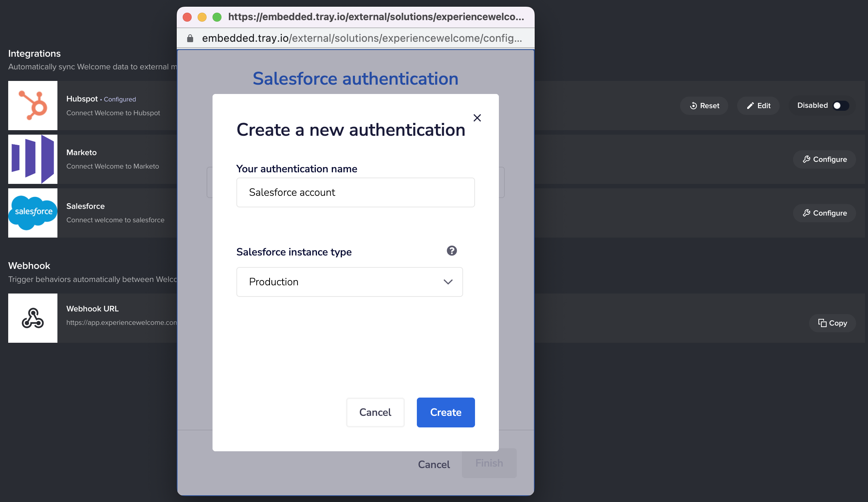
Task: Click the green maximize window button
Action: (x=217, y=17)
